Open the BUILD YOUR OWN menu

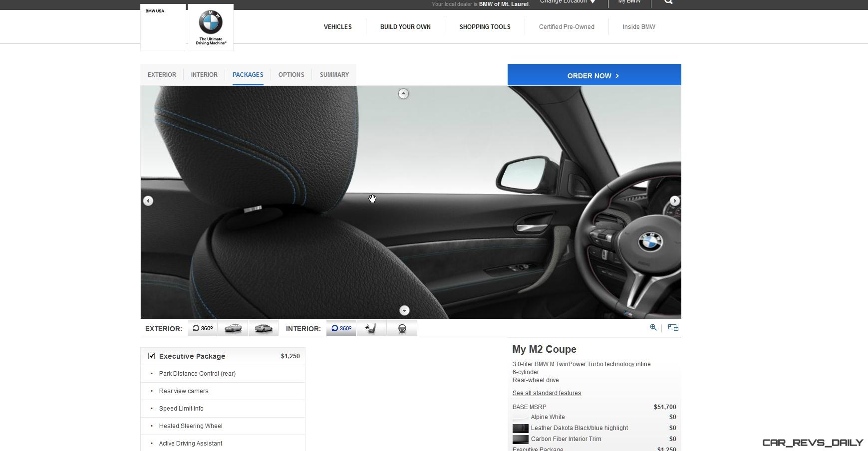405,27
